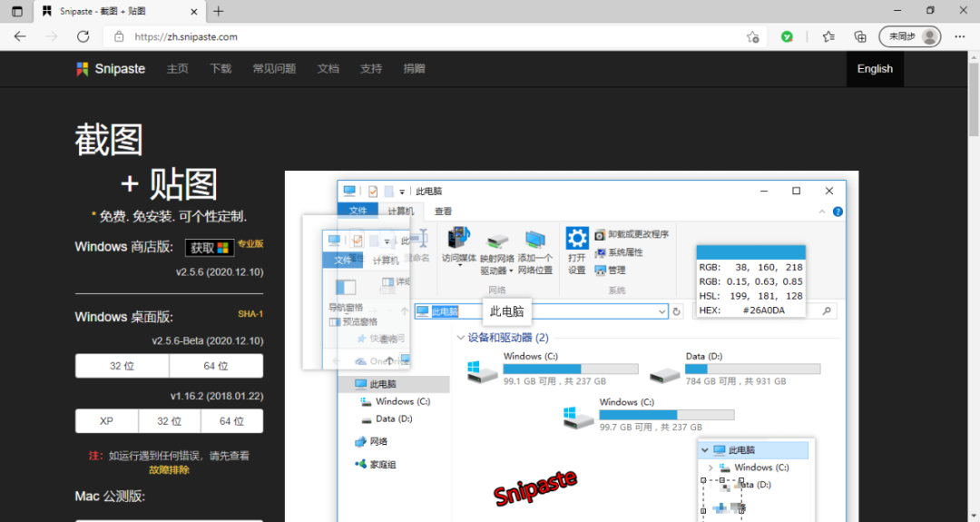The image size is (980, 522).
Task: Open a new browser tab
Action: pos(218,11)
